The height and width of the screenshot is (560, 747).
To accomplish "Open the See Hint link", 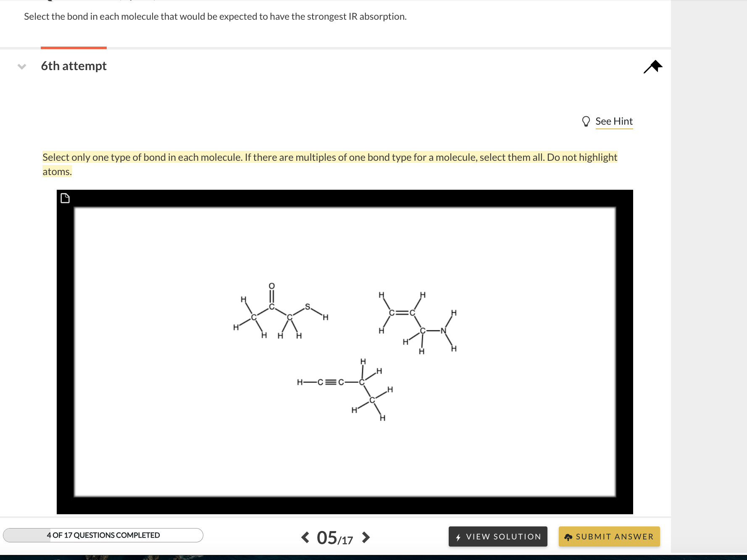I will (614, 121).
